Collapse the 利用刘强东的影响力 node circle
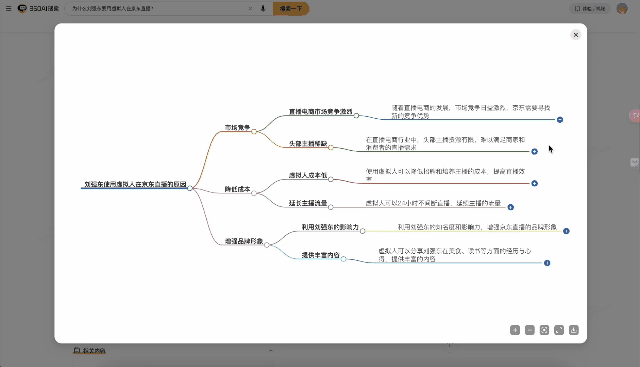The image size is (640, 367). tap(362, 231)
